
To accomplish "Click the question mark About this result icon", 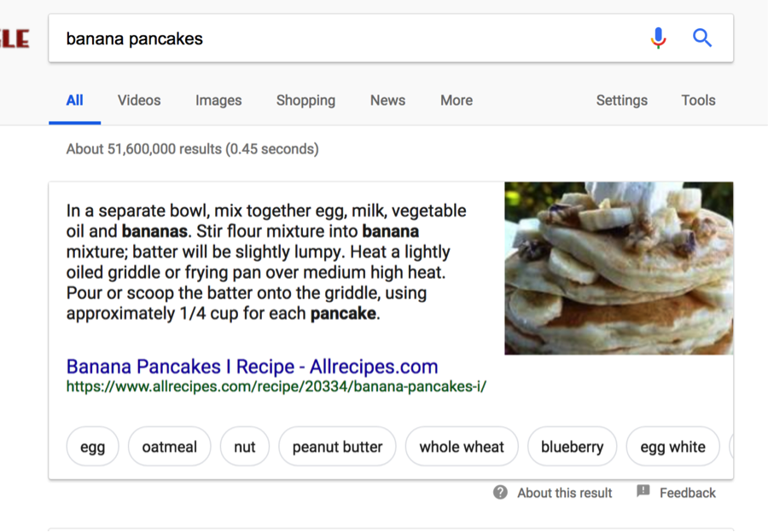I will pyautogui.click(x=500, y=492).
